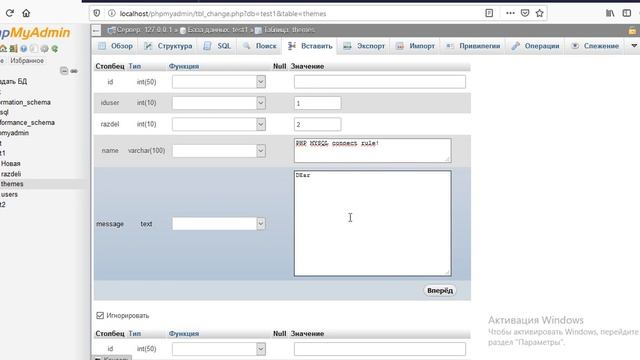This screenshot has height=360, width=640.
Task: Open tracking protection shield icon
Action: point(97,13)
